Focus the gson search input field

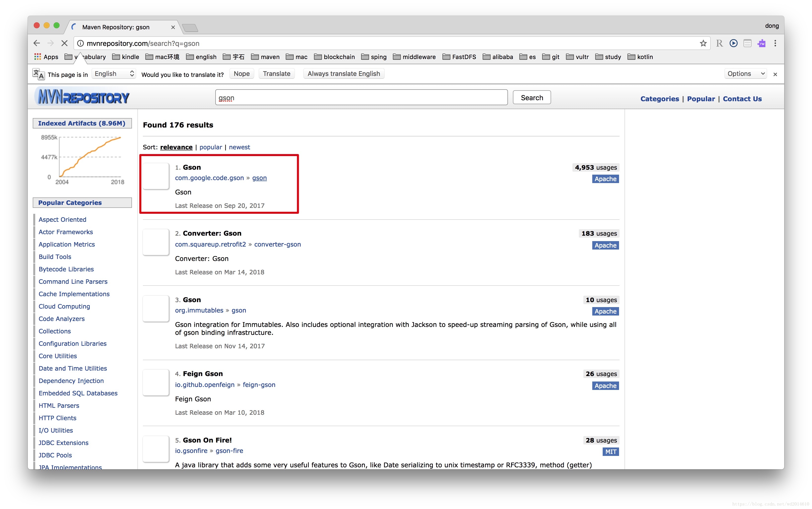pyautogui.click(x=361, y=98)
